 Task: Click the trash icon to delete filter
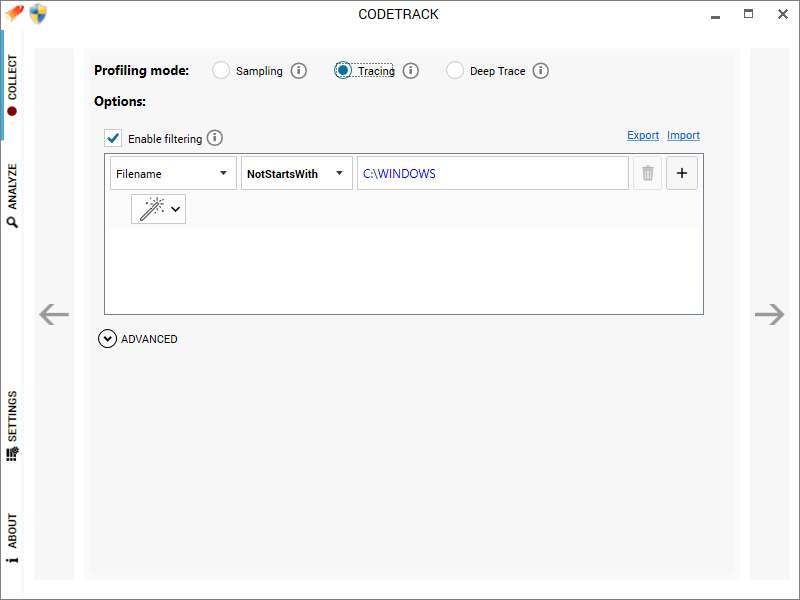[647, 173]
